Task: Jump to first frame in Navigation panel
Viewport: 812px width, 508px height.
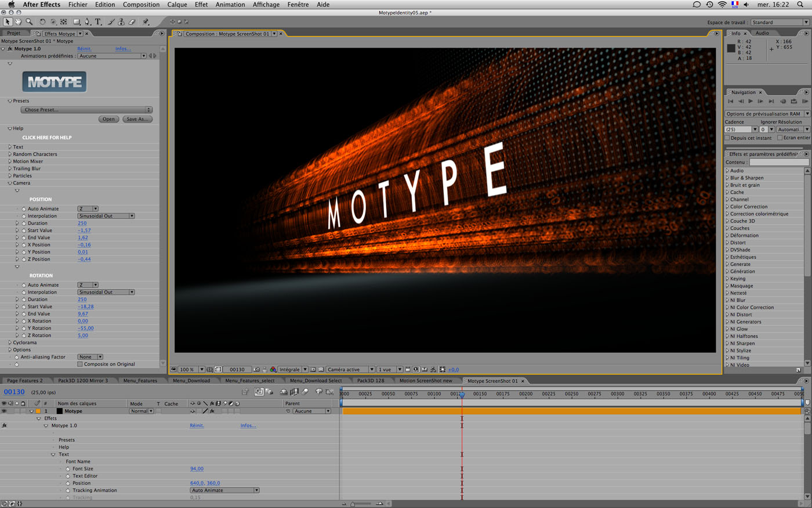Action: (731, 102)
